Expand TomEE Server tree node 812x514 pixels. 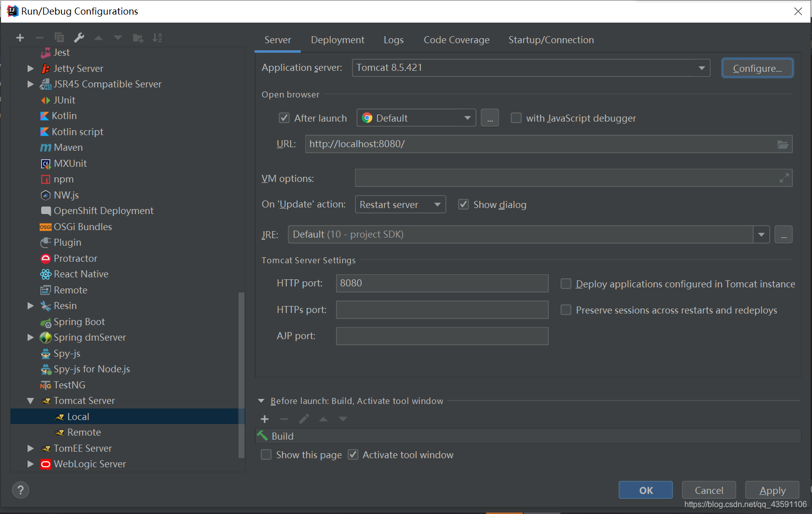click(31, 448)
